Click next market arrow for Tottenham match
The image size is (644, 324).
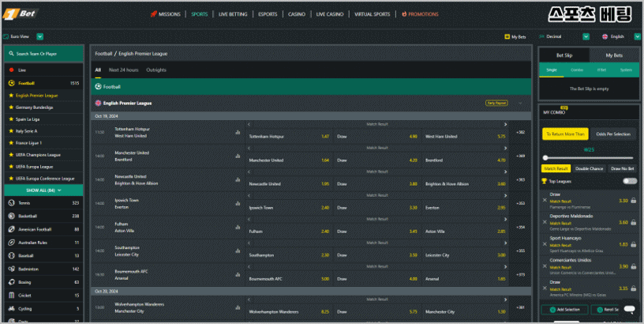pos(505,124)
